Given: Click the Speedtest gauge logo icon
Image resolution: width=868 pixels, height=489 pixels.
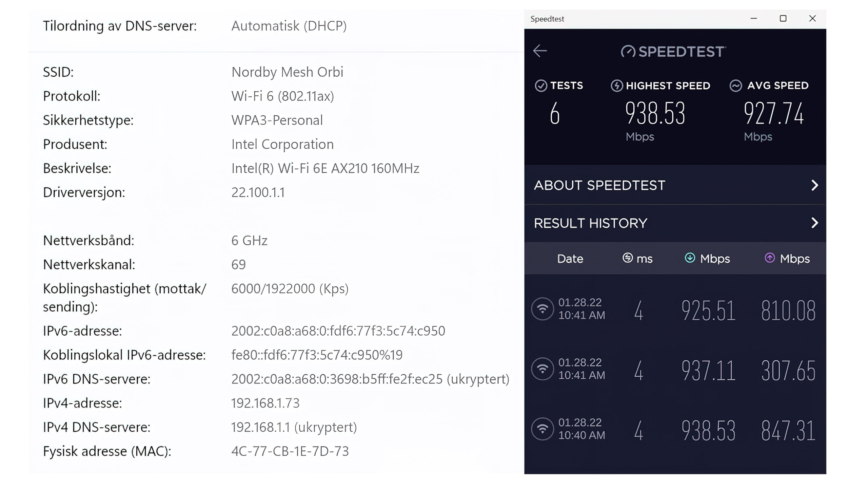Looking at the screenshot, I should [x=628, y=52].
